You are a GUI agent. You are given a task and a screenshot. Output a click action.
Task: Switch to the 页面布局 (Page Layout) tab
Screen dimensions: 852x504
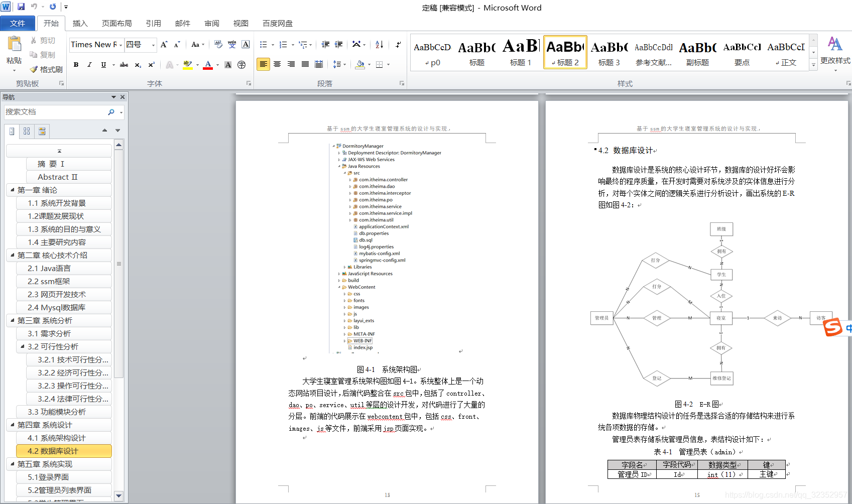coord(116,23)
